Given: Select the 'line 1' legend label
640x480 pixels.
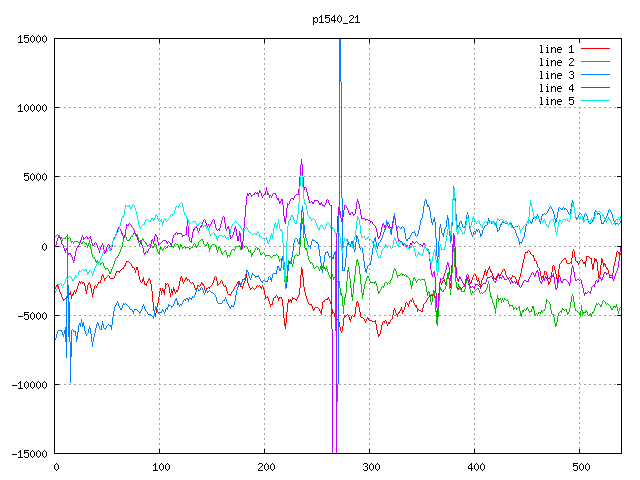Looking at the screenshot, I should [x=556, y=49].
